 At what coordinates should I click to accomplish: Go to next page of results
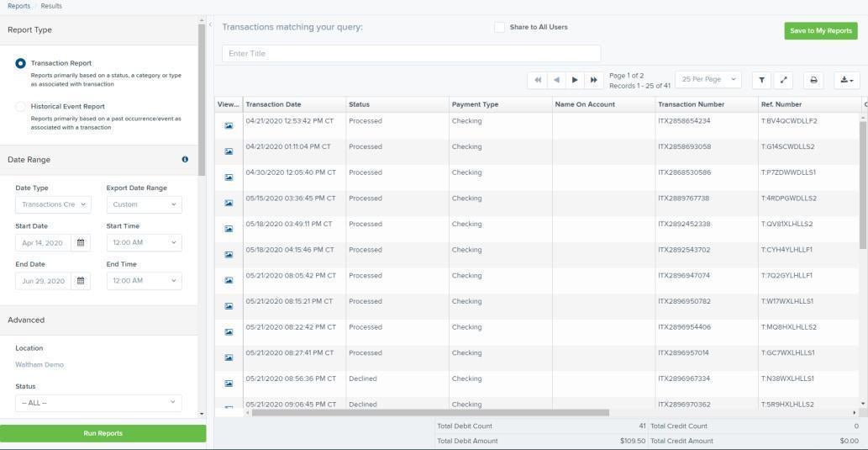(x=575, y=80)
